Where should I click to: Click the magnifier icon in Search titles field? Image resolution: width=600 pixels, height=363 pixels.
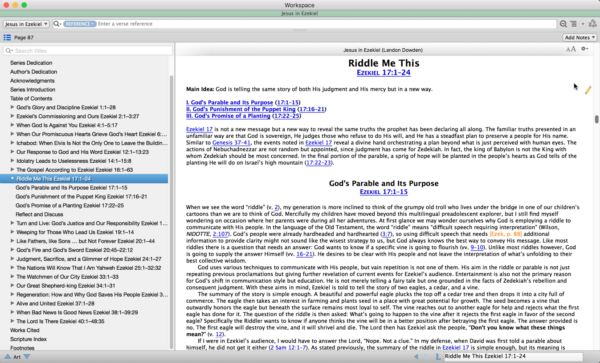pyautogui.click(x=9, y=50)
